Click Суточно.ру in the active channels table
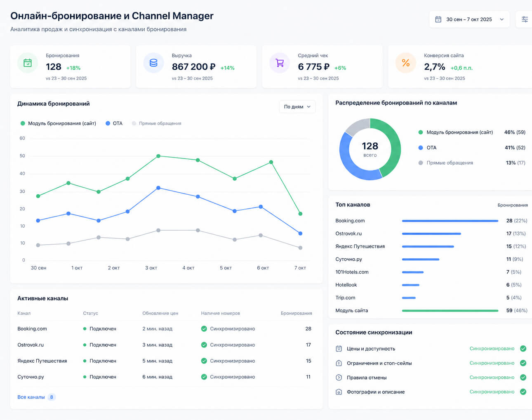The height and width of the screenshot is (420, 532). pyautogui.click(x=31, y=377)
